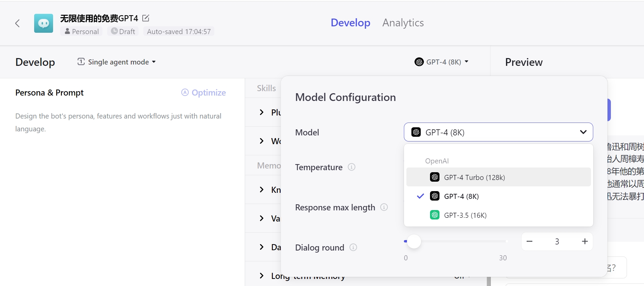Click the Draft status tag
This screenshot has width=644, height=286.
point(123,31)
